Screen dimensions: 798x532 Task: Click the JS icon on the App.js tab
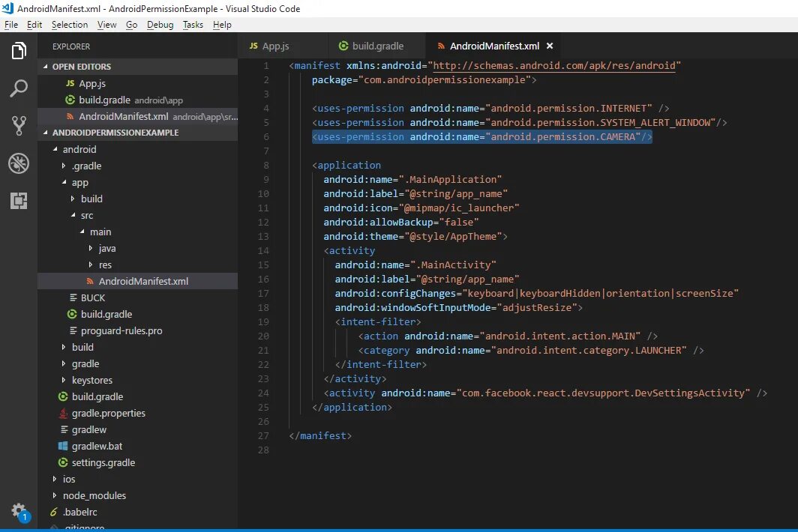[253, 46]
